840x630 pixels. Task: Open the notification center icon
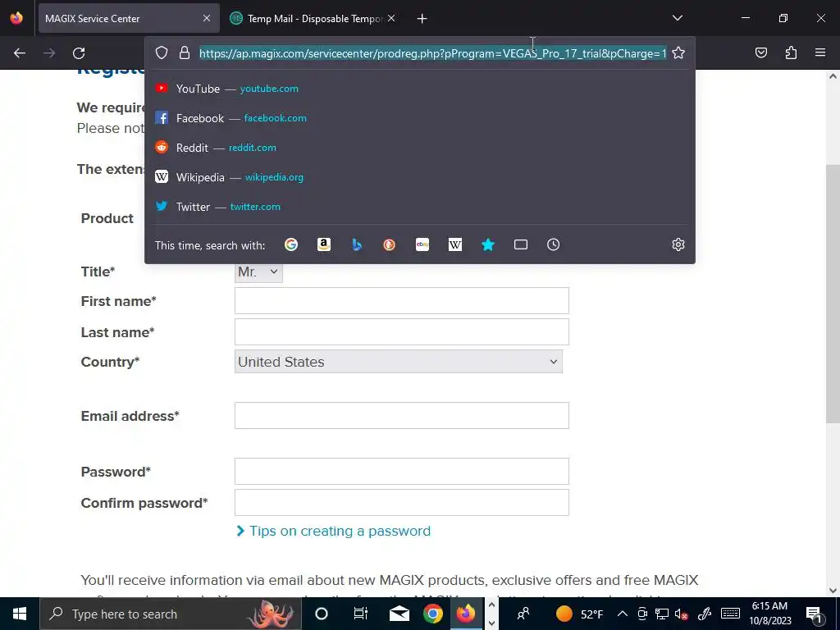pos(814,614)
